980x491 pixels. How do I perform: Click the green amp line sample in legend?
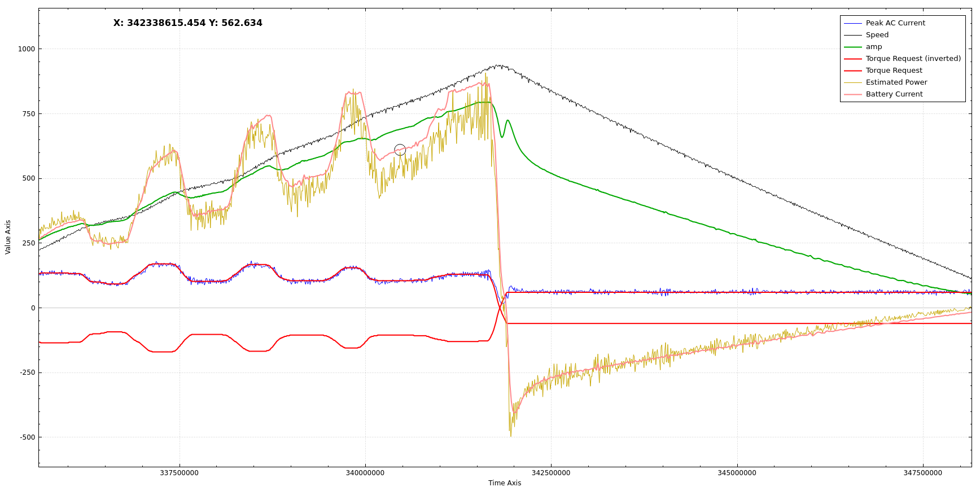852,47
